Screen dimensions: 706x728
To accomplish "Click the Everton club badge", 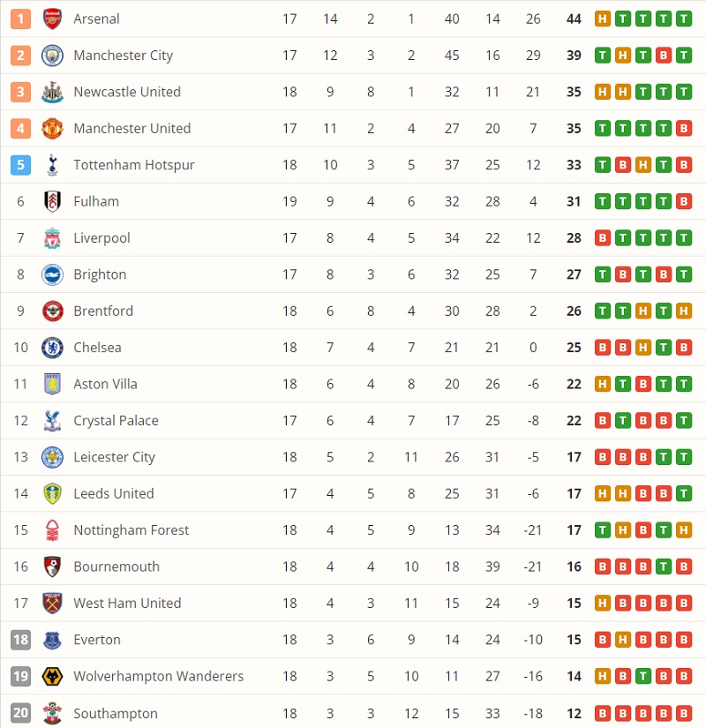I will coord(52,639).
